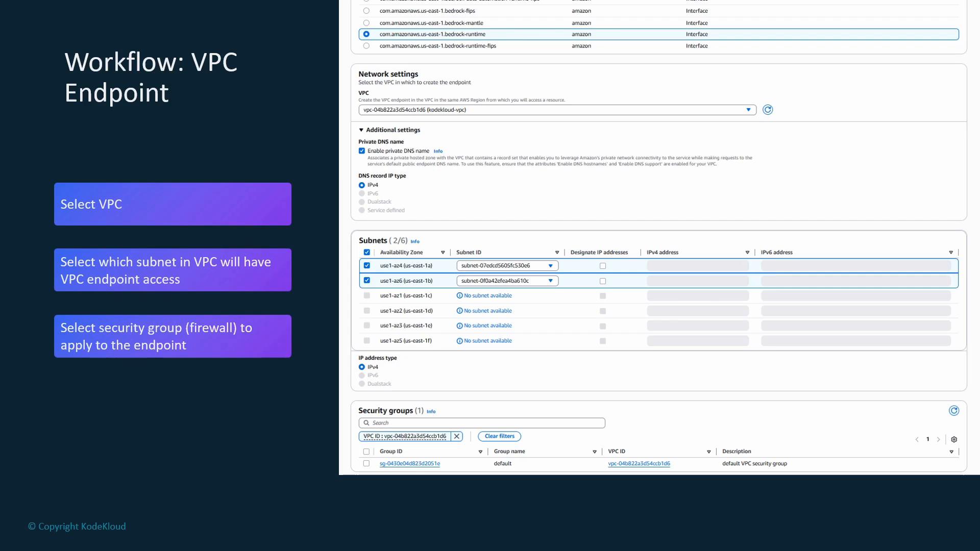Select bedrock-runtime-fips service radio button
980x551 pixels.
click(366, 46)
